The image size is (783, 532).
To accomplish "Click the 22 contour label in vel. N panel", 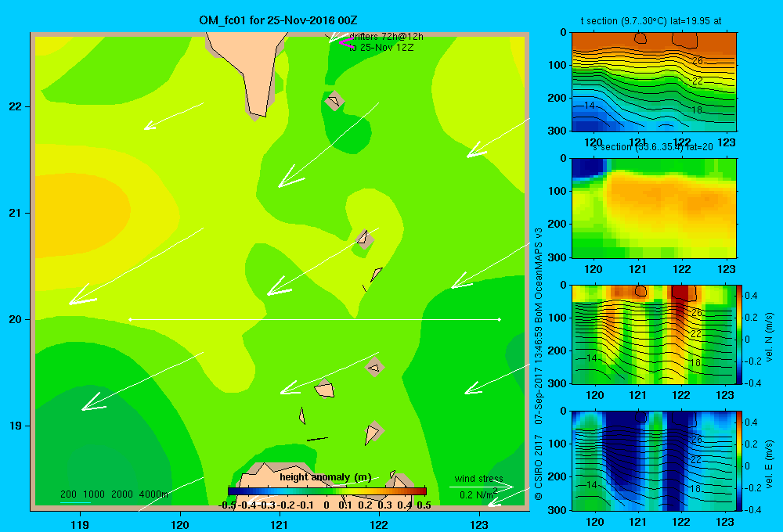I will 696,334.
